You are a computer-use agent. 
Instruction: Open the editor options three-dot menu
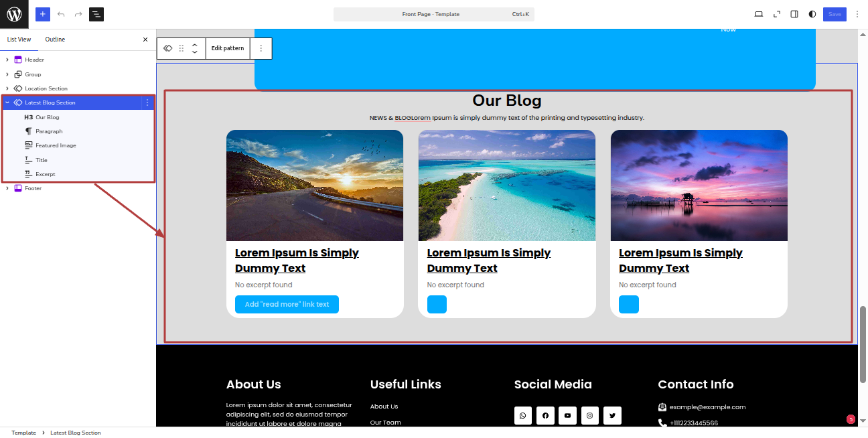tap(857, 14)
